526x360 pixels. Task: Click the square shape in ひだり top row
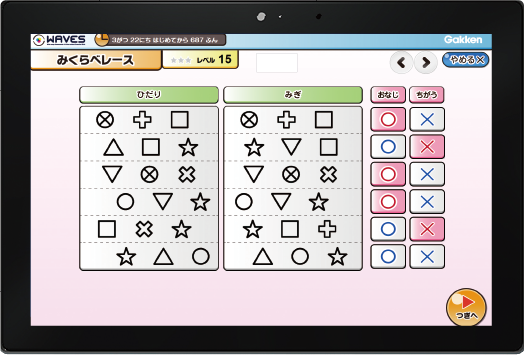coord(180,120)
